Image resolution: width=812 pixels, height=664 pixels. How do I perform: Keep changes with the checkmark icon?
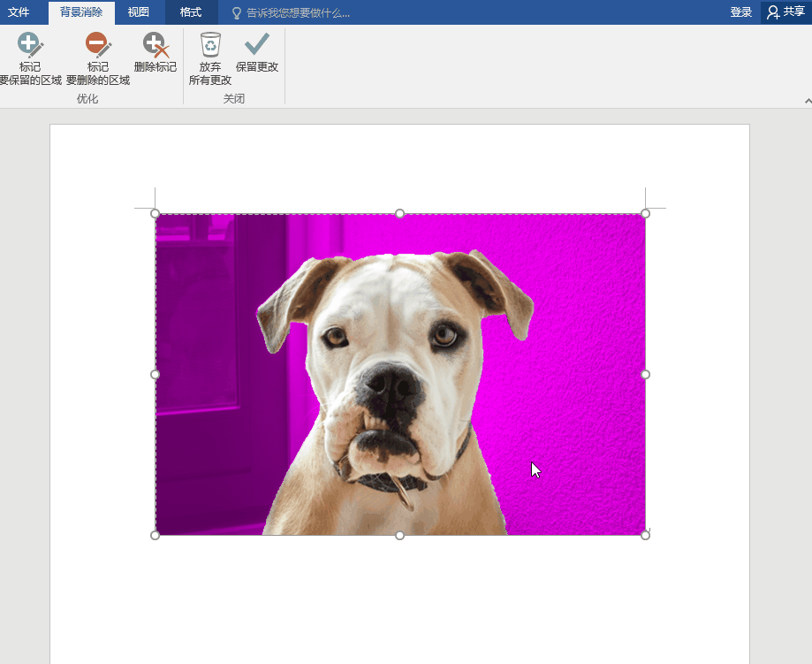[257, 52]
